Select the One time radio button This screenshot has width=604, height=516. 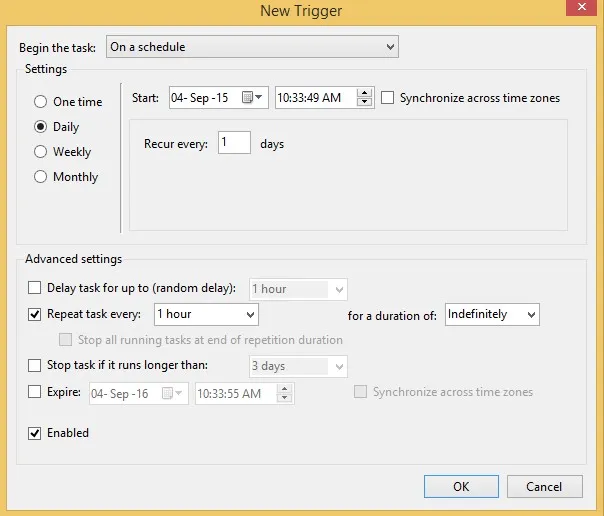point(40,102)
